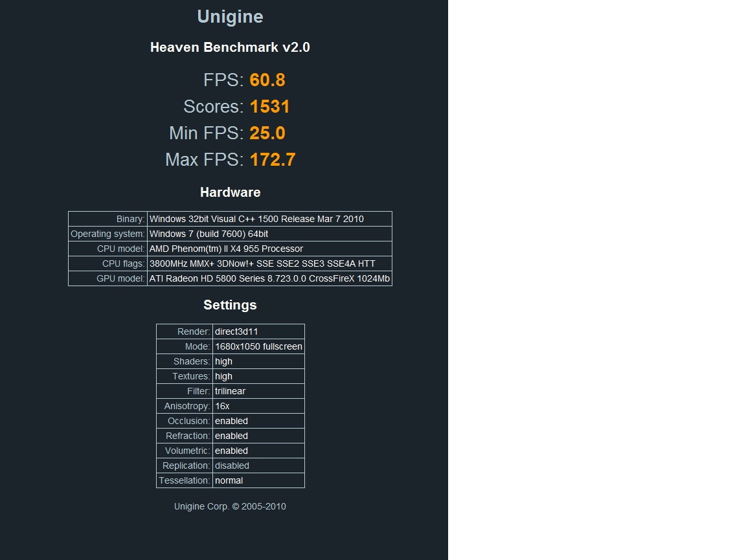
Task: Click the Binary label cell
Action: (x=107, y=219)
